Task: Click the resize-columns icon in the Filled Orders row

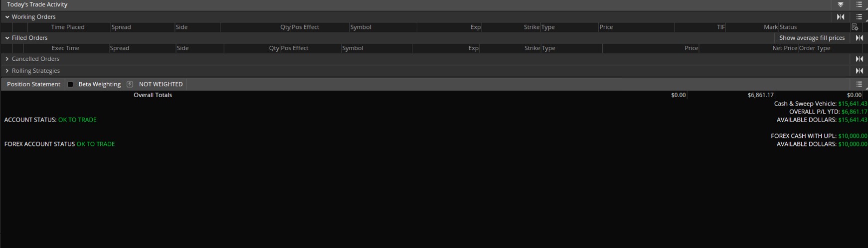Action: pyautogui.click(x=859, y=38)
